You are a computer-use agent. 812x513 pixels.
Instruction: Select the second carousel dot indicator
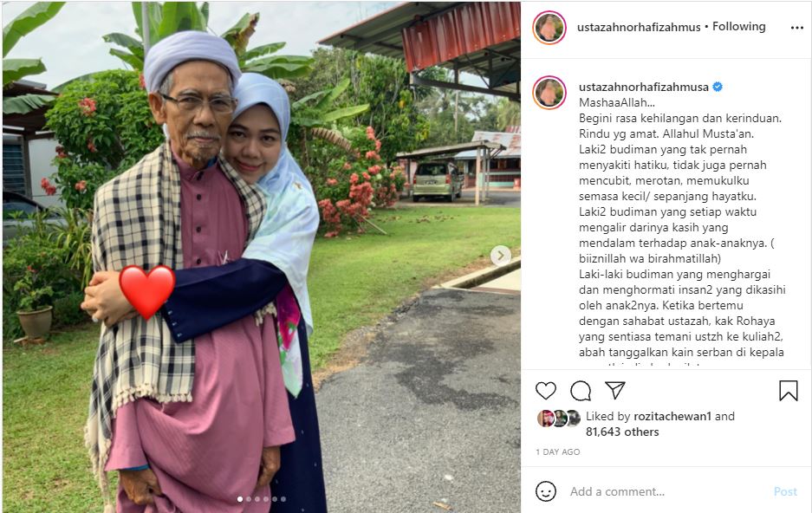click(249, 499)
